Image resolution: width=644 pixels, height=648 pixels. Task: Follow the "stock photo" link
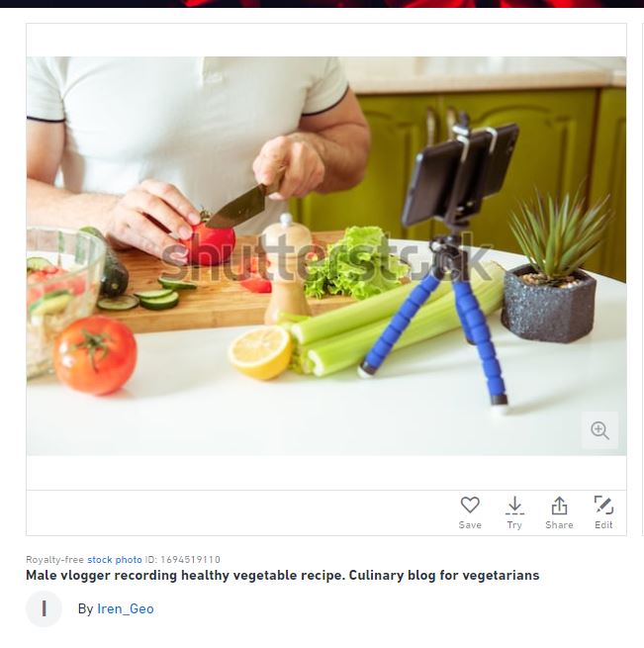click(115, 560)
